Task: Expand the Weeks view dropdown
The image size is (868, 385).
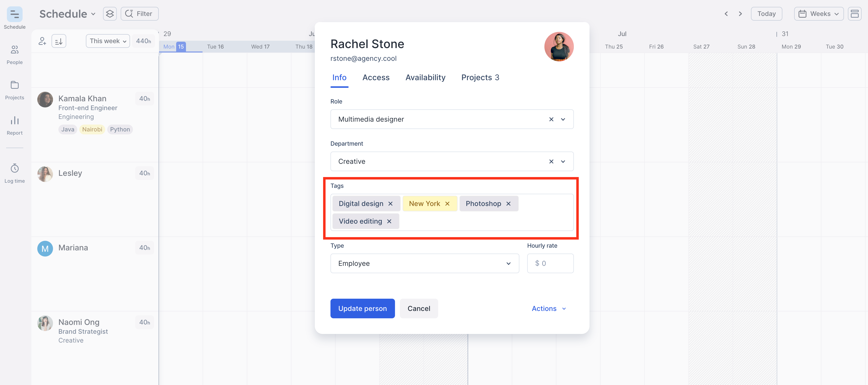Action: point(818,14)
